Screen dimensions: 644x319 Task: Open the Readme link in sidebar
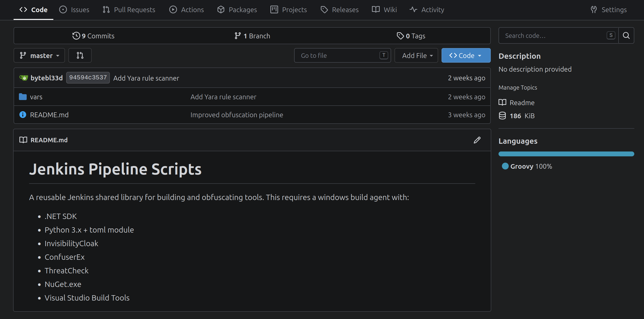tap(522, 103)
